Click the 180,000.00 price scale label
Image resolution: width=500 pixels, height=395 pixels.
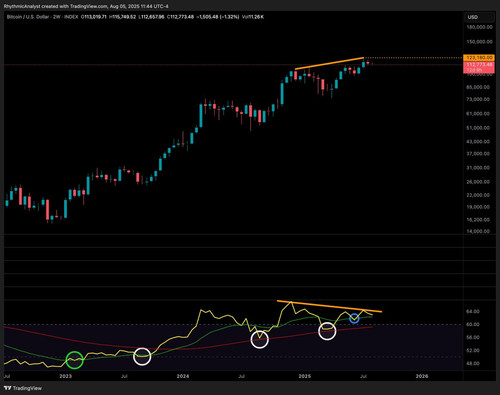coord(479,27)
